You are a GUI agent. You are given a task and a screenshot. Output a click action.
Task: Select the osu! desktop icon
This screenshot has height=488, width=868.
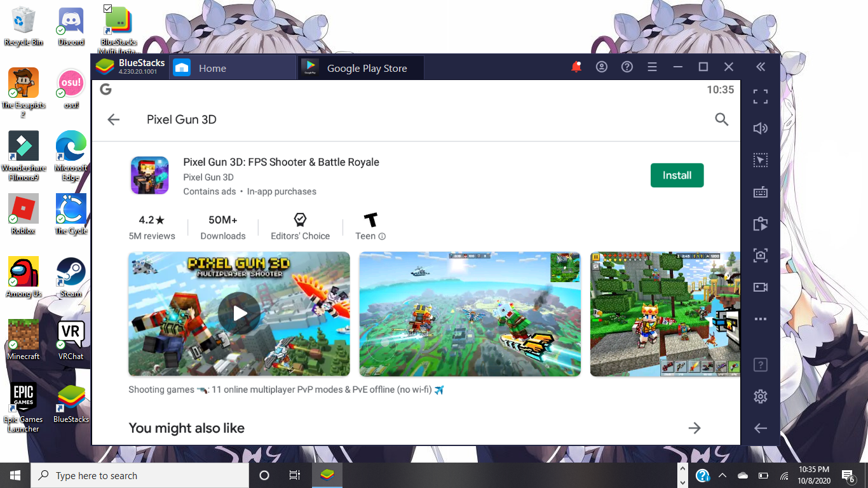(x=71, y=89)
